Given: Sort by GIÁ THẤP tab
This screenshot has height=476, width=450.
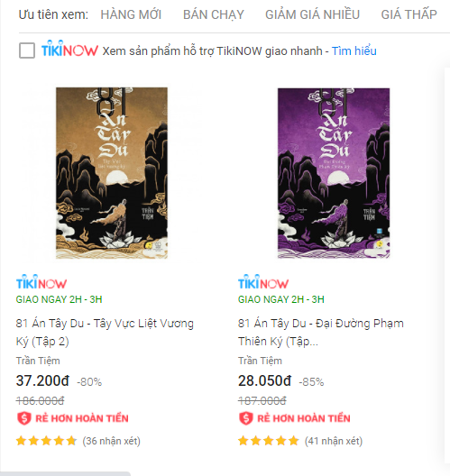Looking at the screenshot, I should [409, 14].
